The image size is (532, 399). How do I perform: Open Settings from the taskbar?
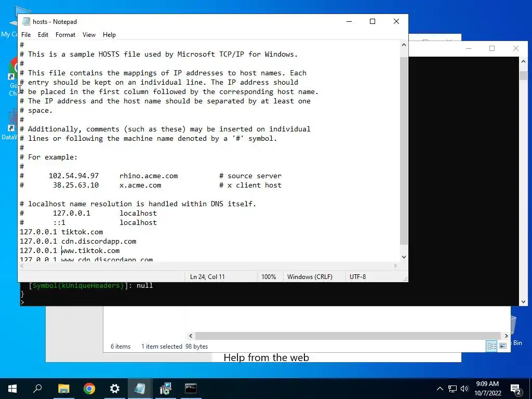115,389
